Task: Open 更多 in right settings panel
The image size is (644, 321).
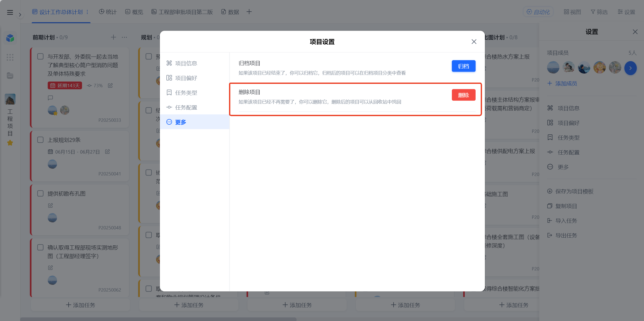Action: [558, 167]
